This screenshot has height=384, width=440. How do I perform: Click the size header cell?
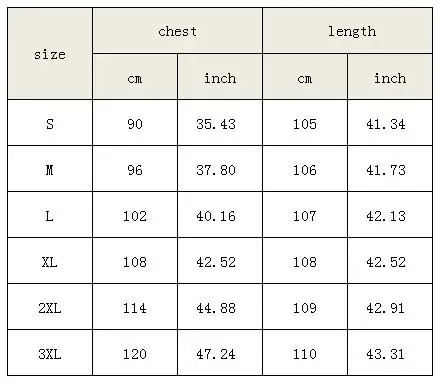click(x=50, y=54)
